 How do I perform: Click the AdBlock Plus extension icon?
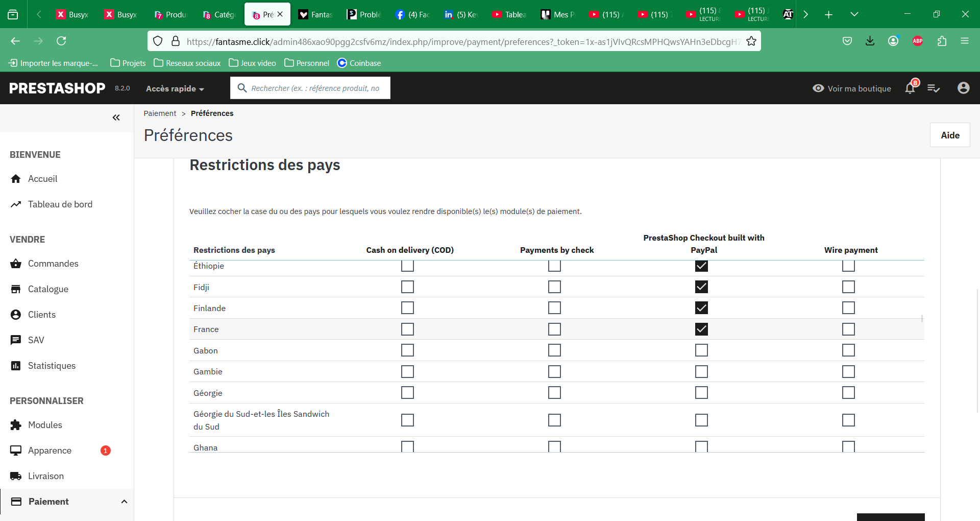917,41
